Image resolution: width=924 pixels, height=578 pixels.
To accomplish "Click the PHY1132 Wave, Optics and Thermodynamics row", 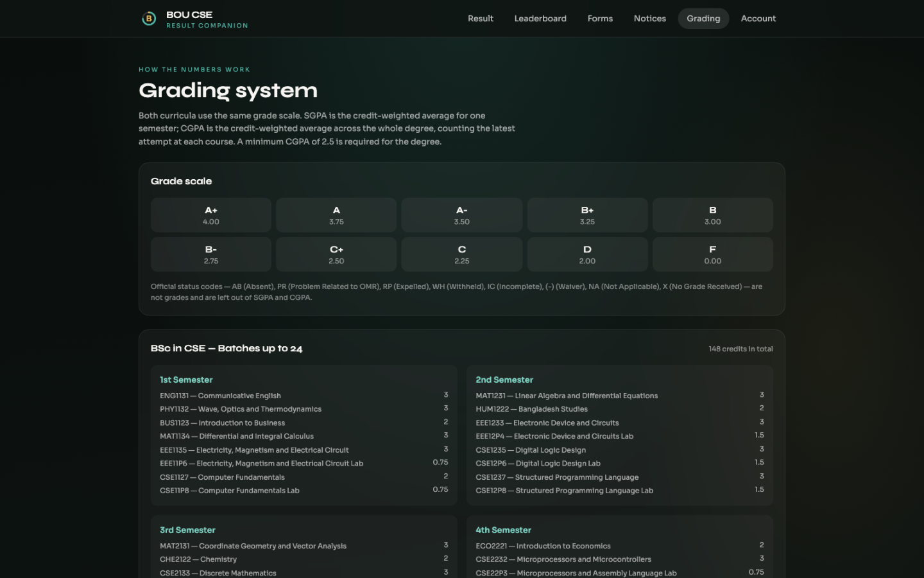I will pos(304,409).
